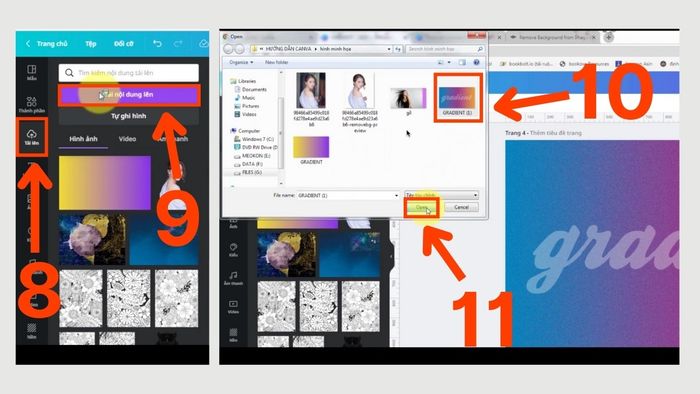The height and width of the screenshot is (394, 700).
Task: Click Open in the file dialog
Action: (422, 207)
